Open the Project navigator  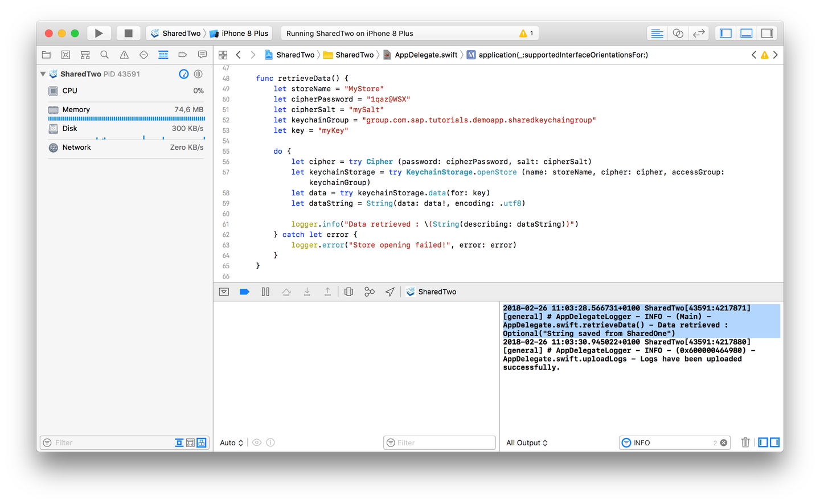click(46, 55)
